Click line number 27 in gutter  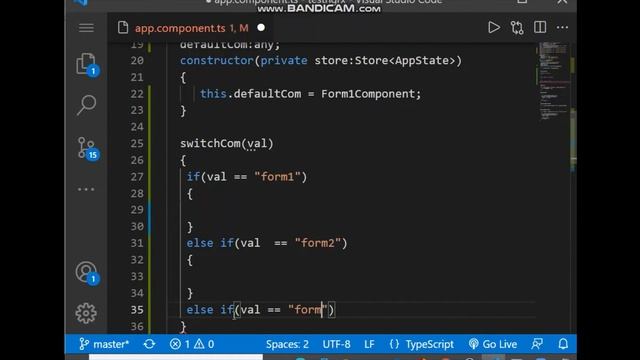tap(137, 177)
